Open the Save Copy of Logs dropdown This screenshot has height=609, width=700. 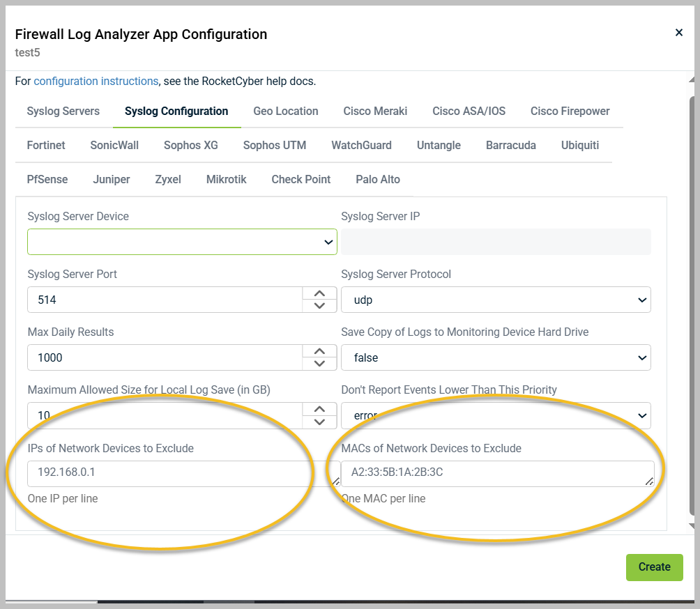point(496,357)
